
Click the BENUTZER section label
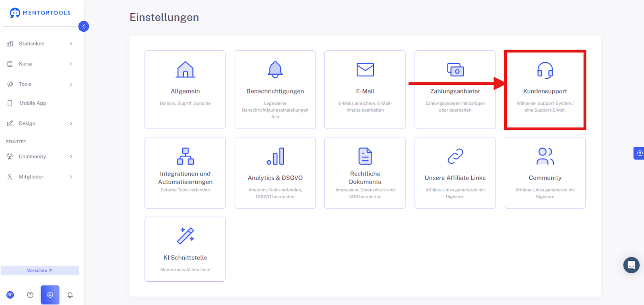[x=16, y=142]
